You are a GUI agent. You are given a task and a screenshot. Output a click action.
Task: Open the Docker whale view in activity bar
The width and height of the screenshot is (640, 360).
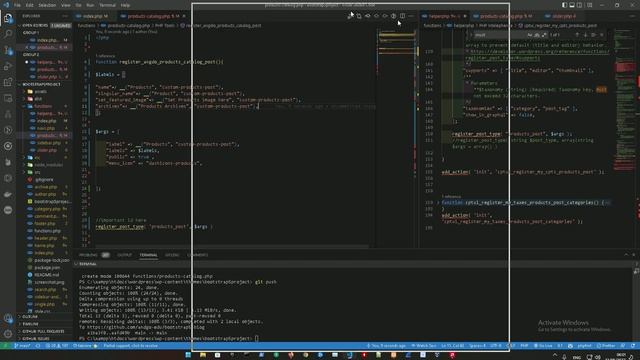pyautogui.click(x=8, y=194)
